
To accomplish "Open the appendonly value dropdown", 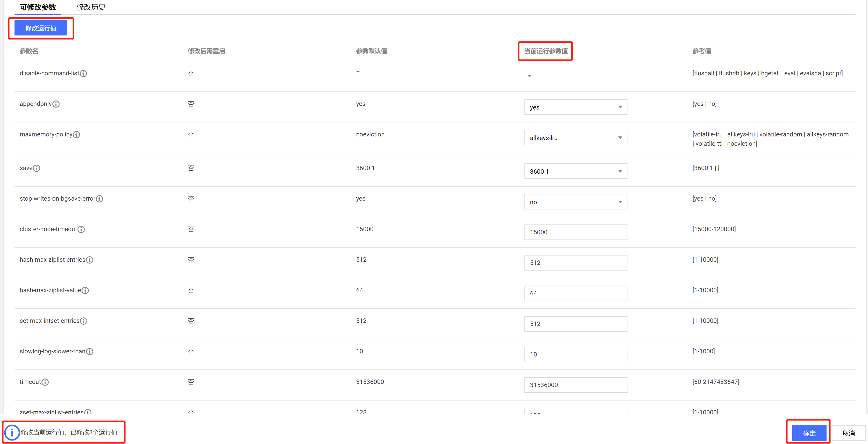I will pos(575,107).
